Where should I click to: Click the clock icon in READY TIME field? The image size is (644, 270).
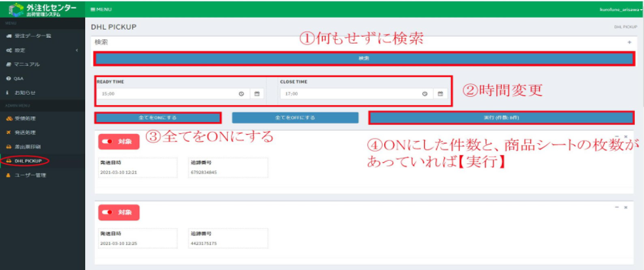241,94
